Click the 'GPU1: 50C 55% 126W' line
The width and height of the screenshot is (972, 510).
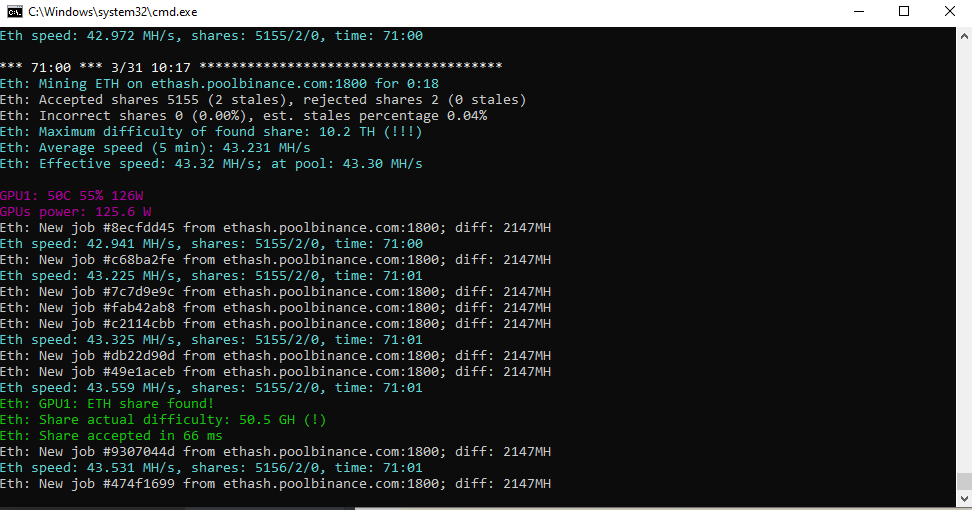click(x=72, y=196)
